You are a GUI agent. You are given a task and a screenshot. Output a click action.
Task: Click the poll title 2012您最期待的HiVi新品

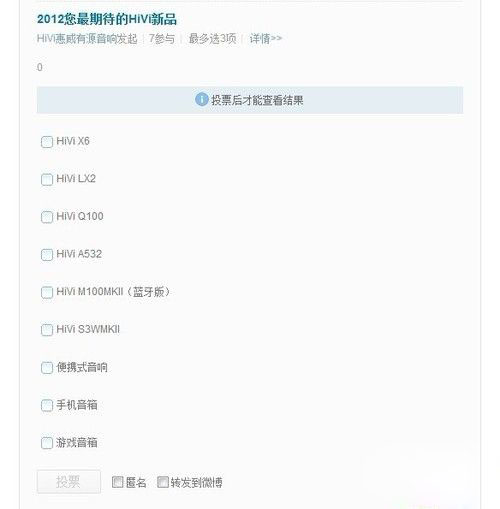[x=107, y=19]
